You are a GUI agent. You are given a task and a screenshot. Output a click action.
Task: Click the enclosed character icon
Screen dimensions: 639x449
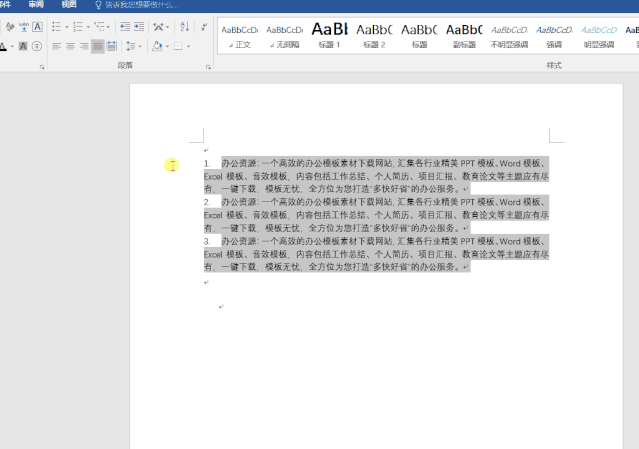tap(37, 46)
